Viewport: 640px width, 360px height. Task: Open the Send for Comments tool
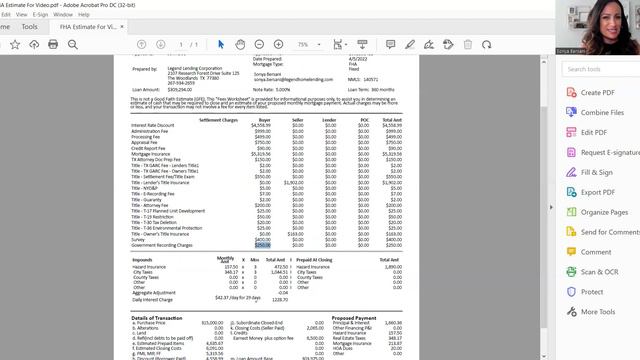pos(603,232)
